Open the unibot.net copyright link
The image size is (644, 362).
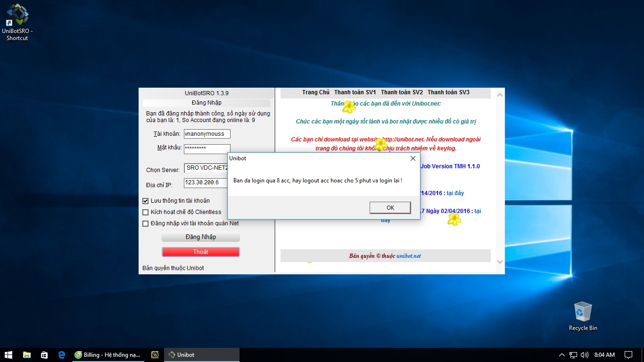(408, 256)
